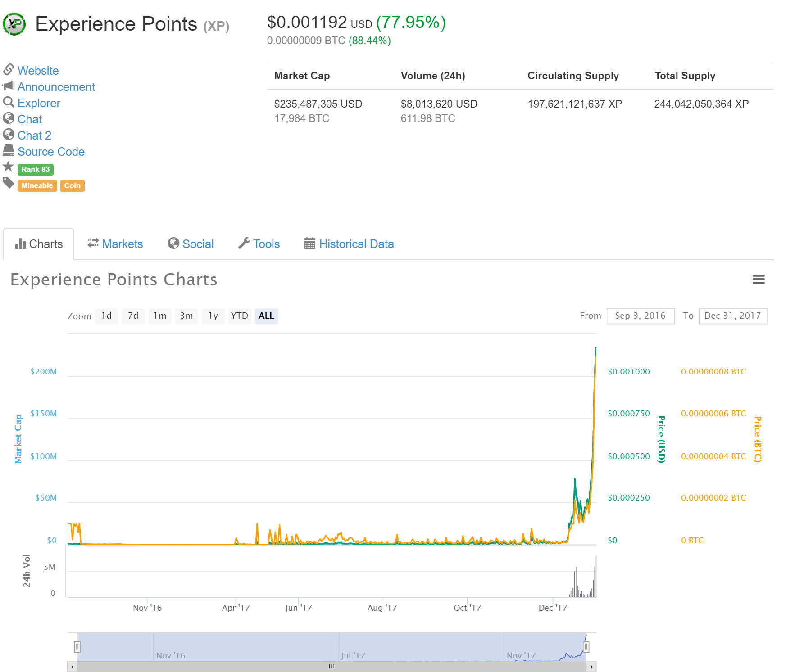Click the From date field Sep 3, 2016
This screenshot has height=672, width=795.
tap(641, 316)
